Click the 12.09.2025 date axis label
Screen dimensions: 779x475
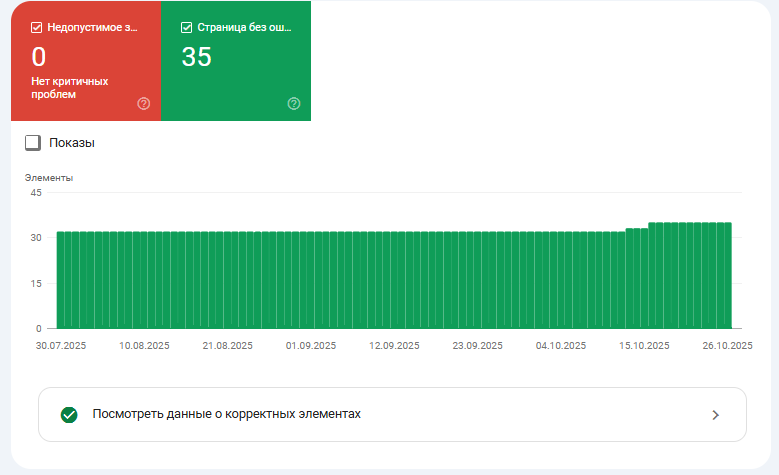pos(394,345)
